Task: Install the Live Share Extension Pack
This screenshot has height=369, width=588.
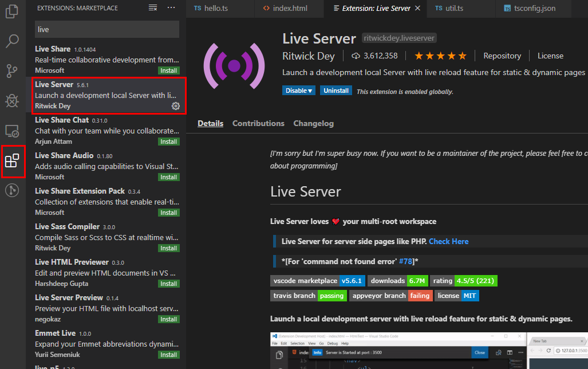Action: click(169, 213)
